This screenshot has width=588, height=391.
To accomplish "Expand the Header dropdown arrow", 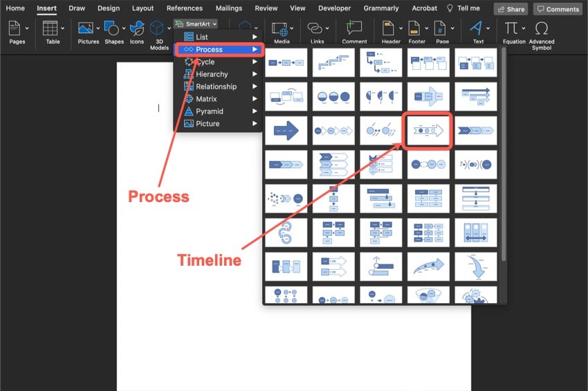I will coord(401,28).
